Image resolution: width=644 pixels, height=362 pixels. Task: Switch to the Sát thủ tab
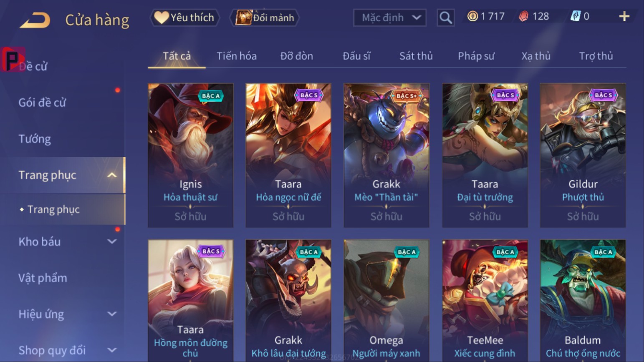416,56
